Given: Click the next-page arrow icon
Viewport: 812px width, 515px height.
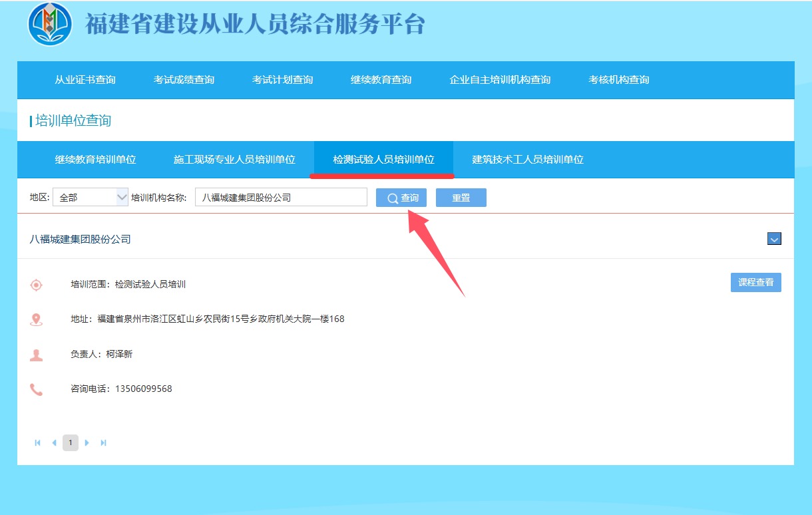Looking at the screenshot, I should [87, 442].
